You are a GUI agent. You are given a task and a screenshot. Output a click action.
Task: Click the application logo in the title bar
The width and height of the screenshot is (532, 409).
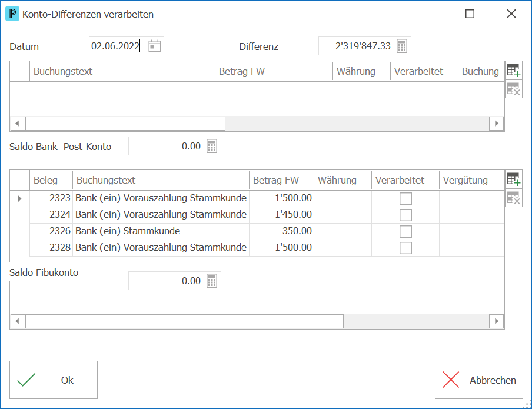pos(12,14)
